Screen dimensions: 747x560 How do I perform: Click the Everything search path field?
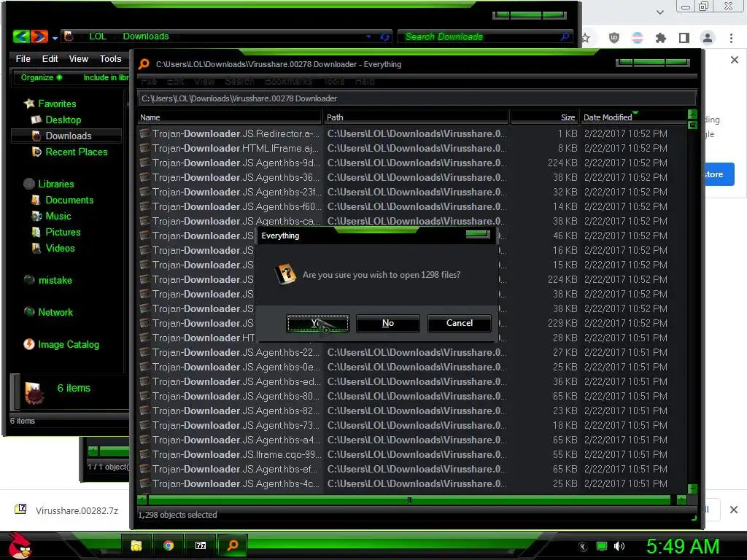tap(417, 98)
